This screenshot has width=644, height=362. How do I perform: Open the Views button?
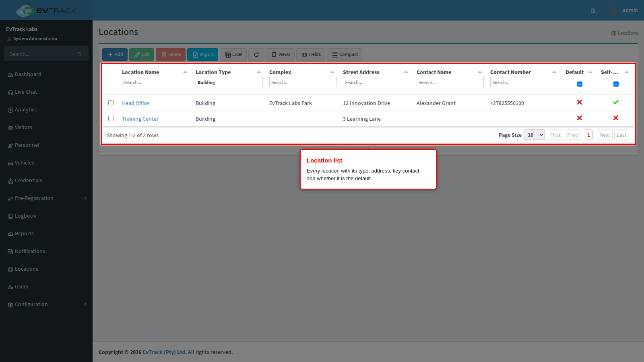coord(280,54)
